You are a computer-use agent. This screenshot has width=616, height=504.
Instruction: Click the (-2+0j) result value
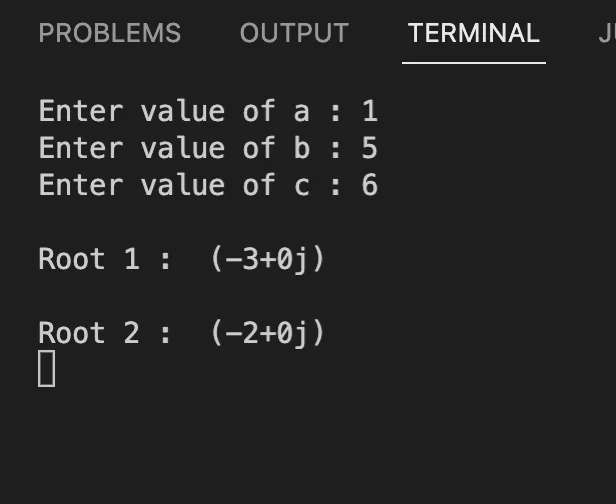[x=268, y=333]
